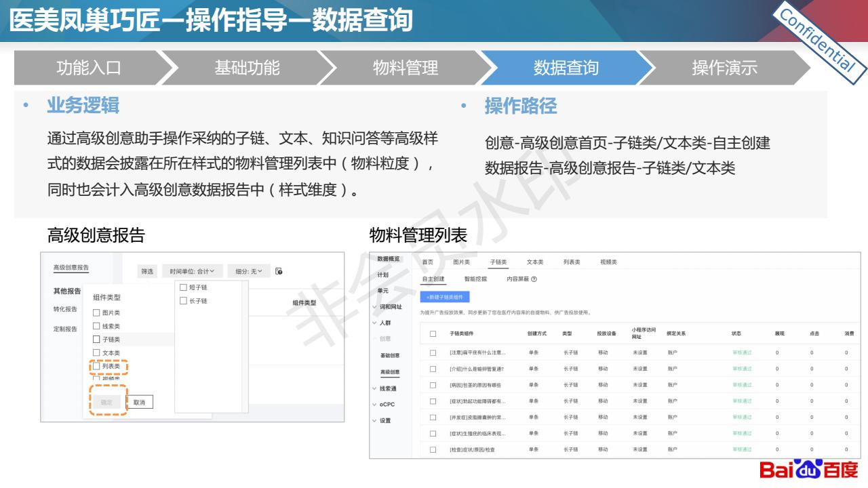Tick select-all checkbox in 子链类组件 header
Screen dimensions: 868x488
pyautogui.click(x=433, y=333)
